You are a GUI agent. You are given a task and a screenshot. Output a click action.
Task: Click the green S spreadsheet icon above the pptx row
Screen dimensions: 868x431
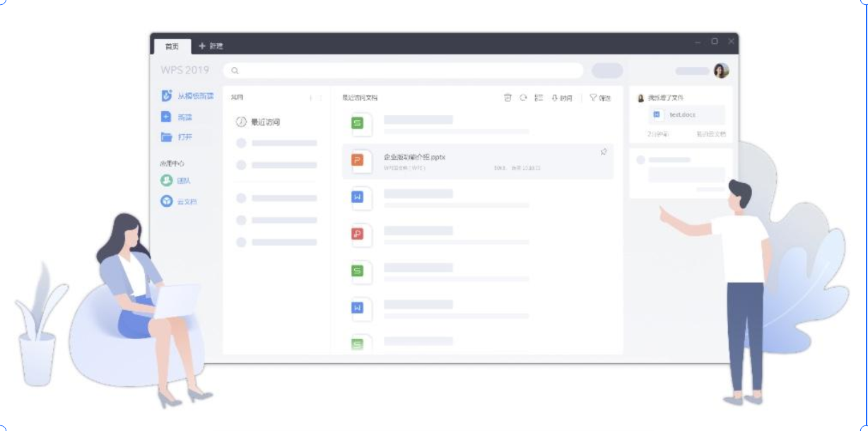point(357,124)
